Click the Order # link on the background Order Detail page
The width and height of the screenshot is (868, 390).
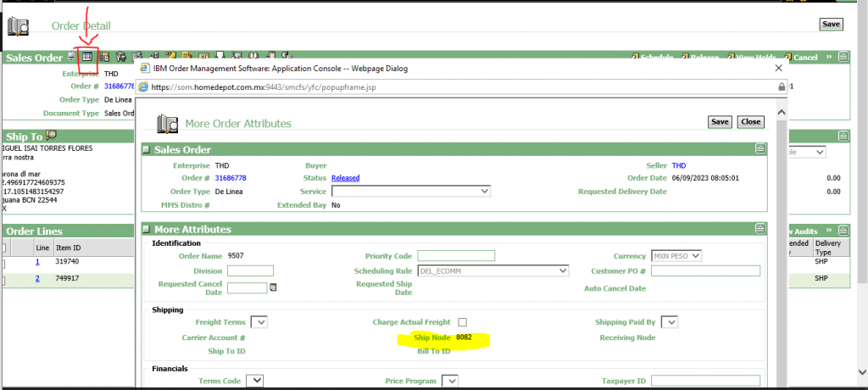pos(120,86)
